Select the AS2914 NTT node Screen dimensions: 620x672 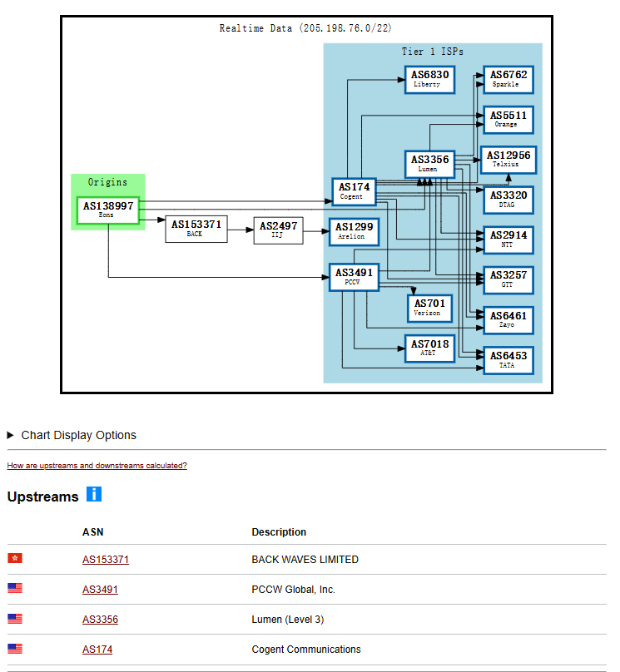pyautogui.click(x=508, y=240)
